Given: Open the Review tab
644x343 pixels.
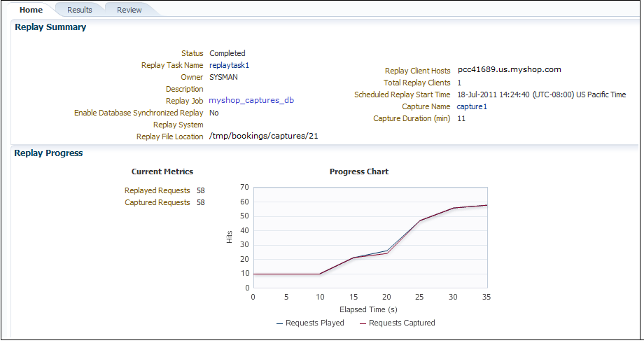Looking at the screenshot, I should tap(129, 10).
